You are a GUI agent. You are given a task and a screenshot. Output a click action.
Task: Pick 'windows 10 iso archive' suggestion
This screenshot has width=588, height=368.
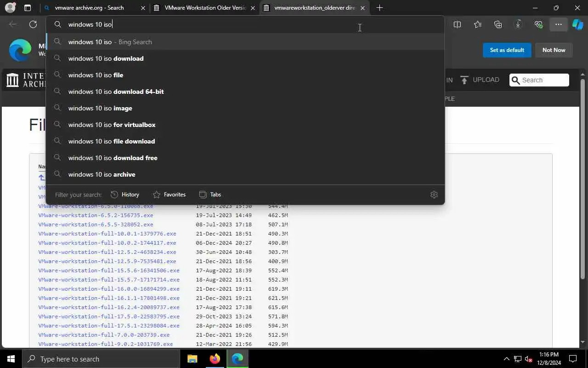point(245,174)
